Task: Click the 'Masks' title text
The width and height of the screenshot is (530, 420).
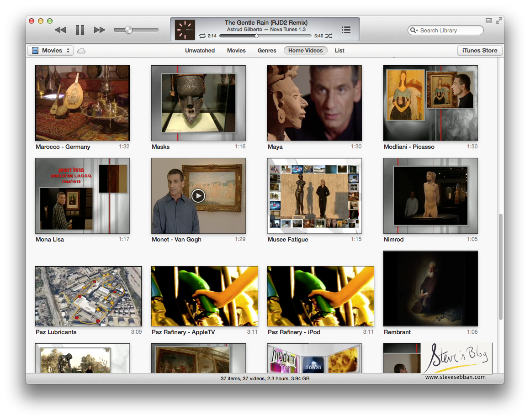Action: coord(160,147)
